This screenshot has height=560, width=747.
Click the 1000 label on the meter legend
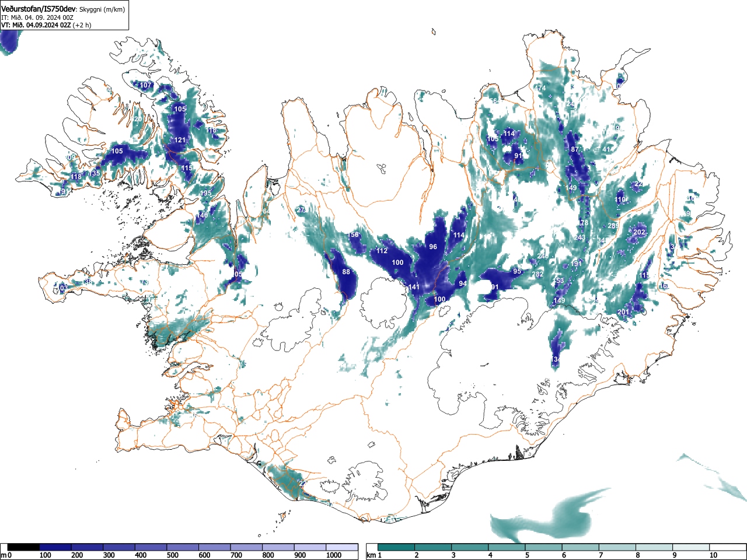coord(334,555)
